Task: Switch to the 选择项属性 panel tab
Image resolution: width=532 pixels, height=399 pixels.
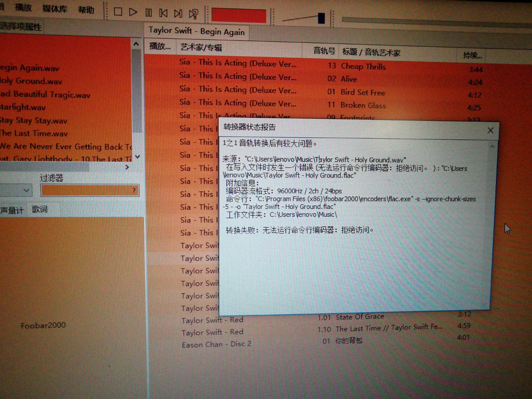Action: 21,27
